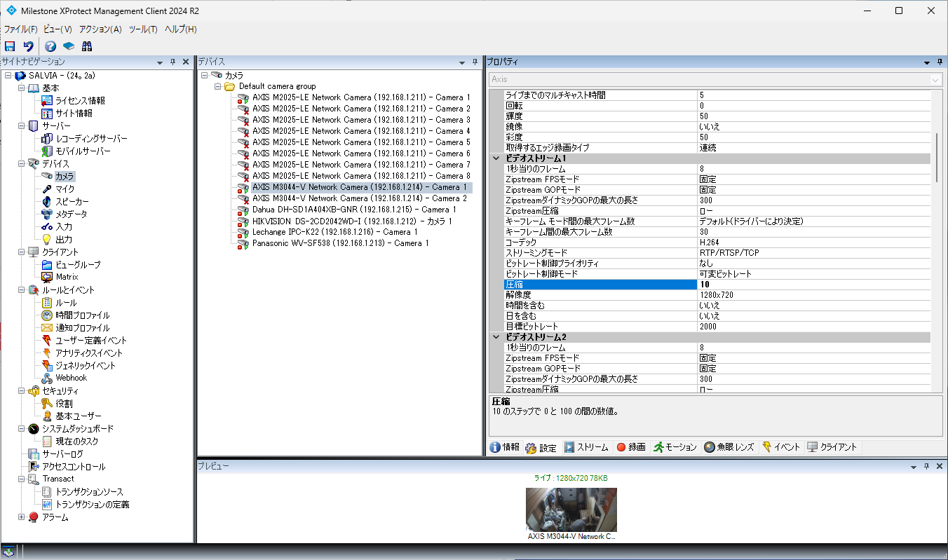Collapse the クライアント tree node
Screen dimensions: 948x560
pyautogui.click(x=21, y=252)
